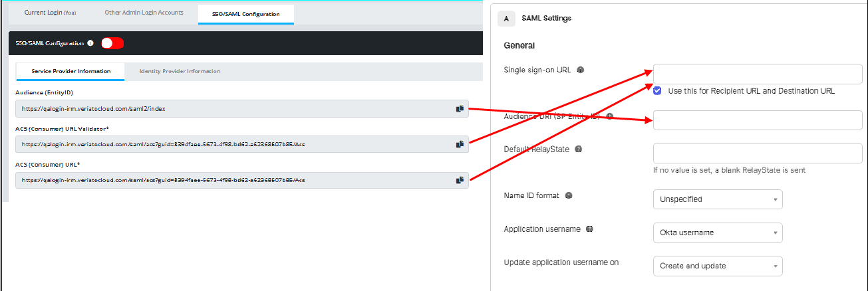
Task: Open help icon next to Name ID format
Action: pos(569,195)
